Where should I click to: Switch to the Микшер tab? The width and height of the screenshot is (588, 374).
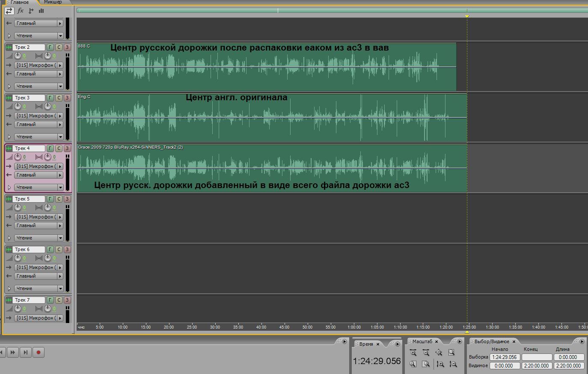(53, 2)
